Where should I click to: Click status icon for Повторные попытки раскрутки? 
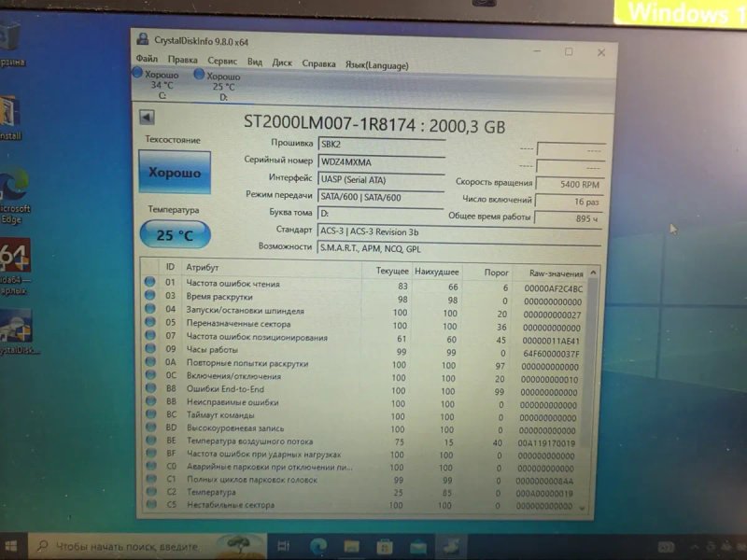pos(150,361)
